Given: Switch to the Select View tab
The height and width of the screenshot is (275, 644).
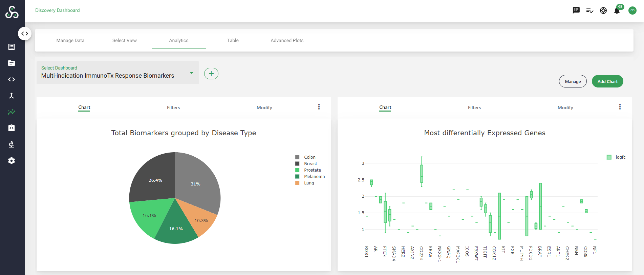Looking at the screenshot, I should click(125, 40).
